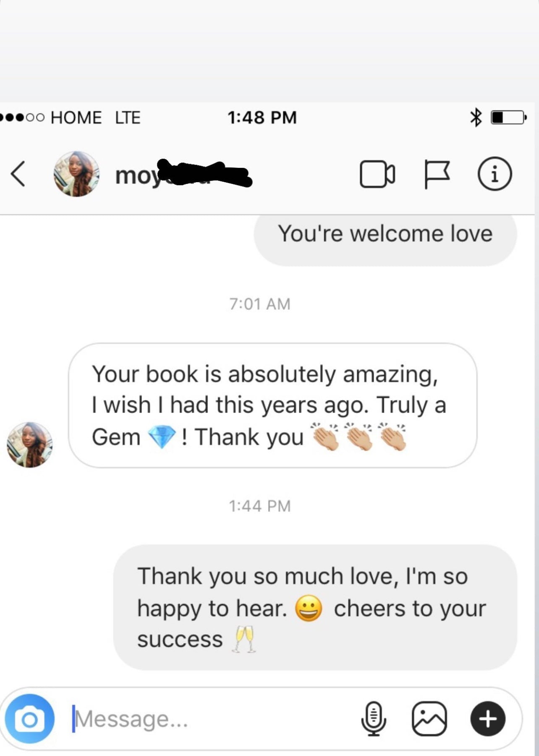Tap the black plus icon in message bar
539x756 pixels.
click(488, 719)
